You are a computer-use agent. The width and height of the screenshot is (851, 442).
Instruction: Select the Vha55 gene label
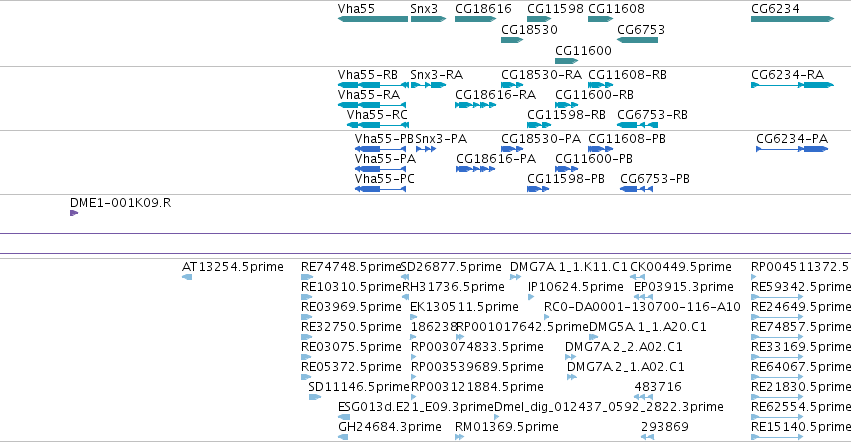tap(356, 9)
